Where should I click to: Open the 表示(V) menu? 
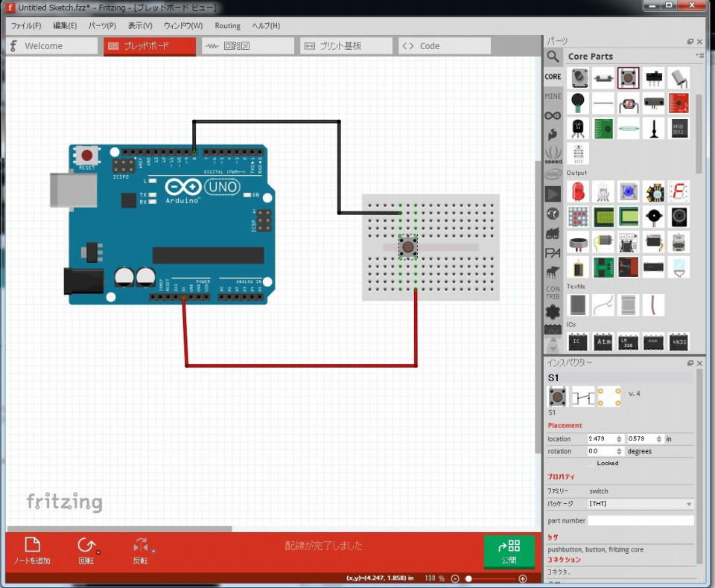pyautogui.click(x=140, y=25)
